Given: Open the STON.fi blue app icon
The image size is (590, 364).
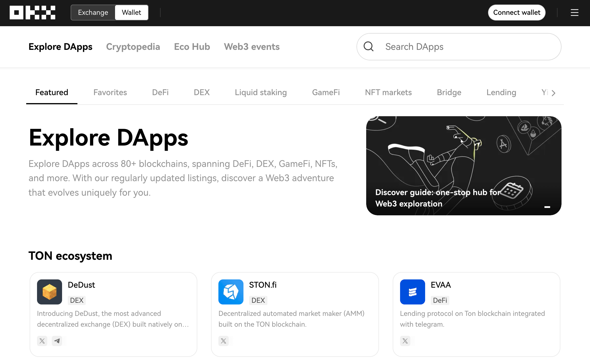Looking at the screenshot, I should pos(231,292).
